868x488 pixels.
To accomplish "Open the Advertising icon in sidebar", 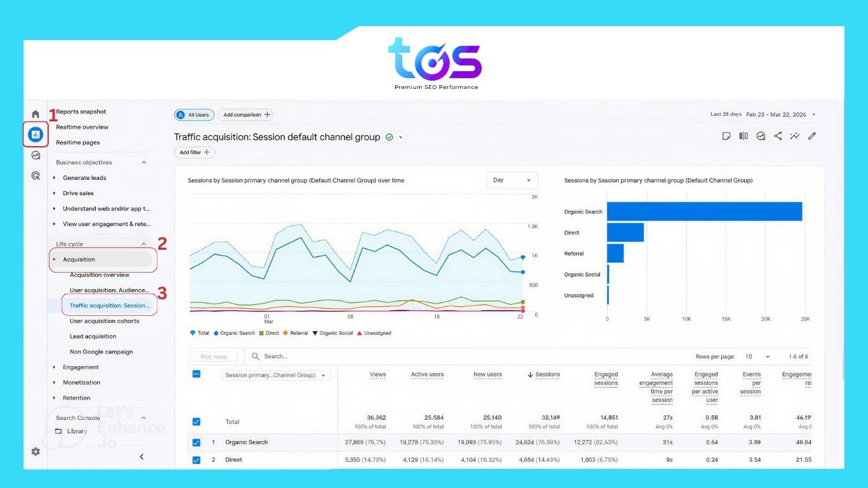I will [36, 176].
